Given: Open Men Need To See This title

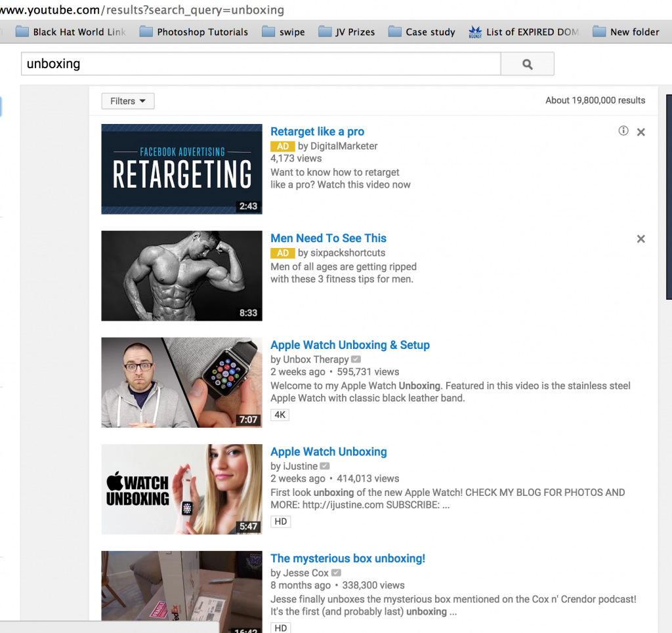Looking at the screenshot, I should pyautogui.click(x=328, y=238).
